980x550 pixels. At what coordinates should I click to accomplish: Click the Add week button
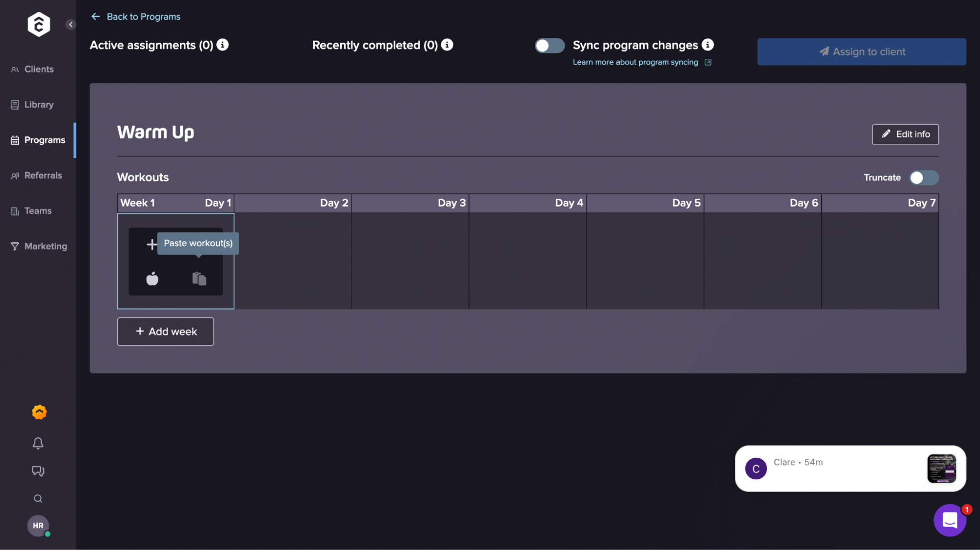tap(165, 332)
